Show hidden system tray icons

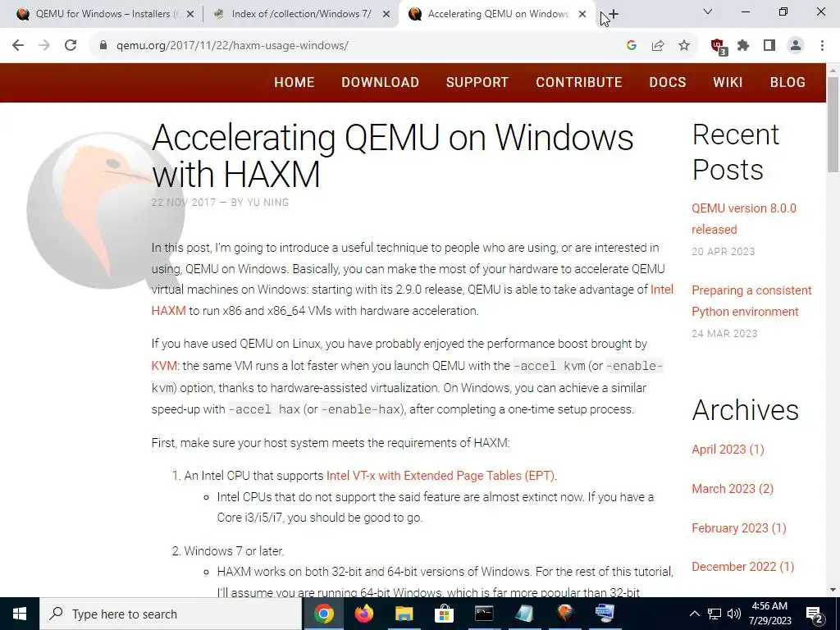[694, 614]
